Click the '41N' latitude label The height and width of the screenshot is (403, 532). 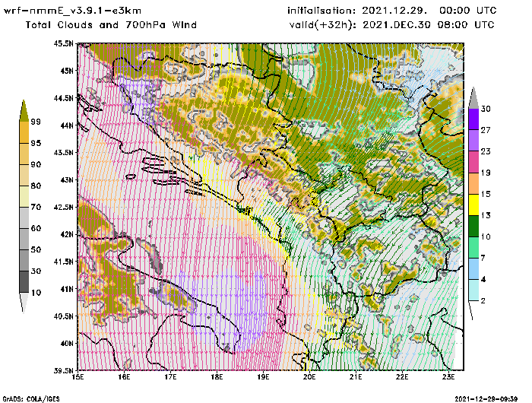67,289
